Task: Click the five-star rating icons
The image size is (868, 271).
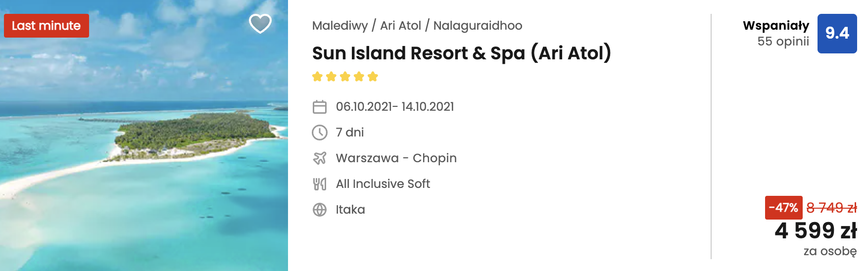Action: [x=345, y=77]
